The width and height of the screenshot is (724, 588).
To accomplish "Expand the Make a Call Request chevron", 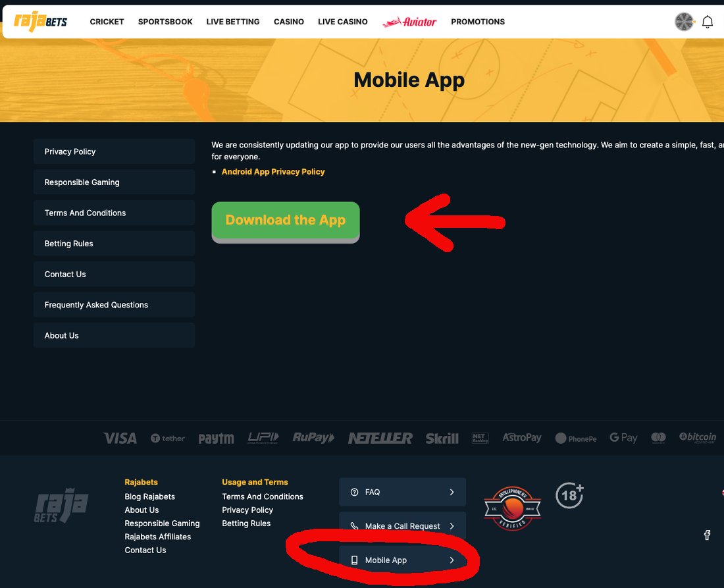I will click(x=452, y=525).
